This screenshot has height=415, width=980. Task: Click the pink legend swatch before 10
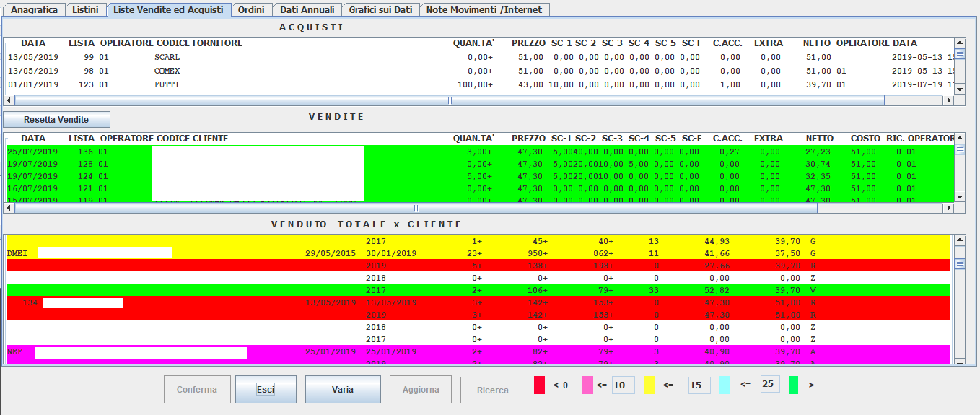[587, 385]
